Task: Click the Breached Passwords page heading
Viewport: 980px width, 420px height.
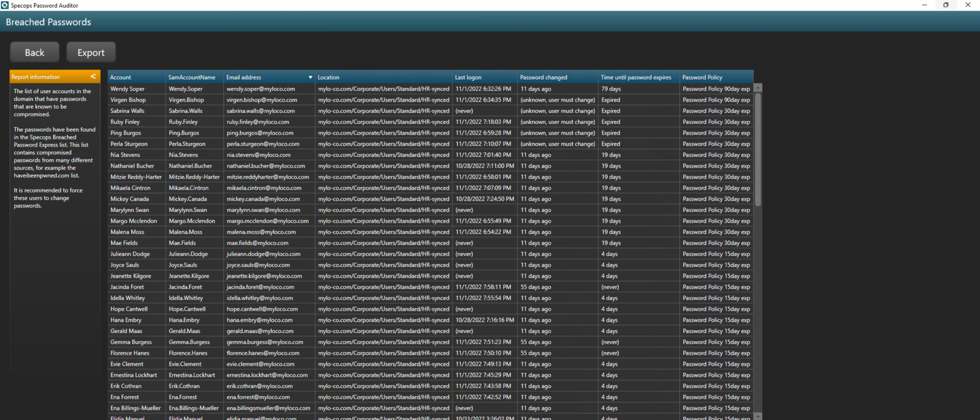Action: coord(48,22)
